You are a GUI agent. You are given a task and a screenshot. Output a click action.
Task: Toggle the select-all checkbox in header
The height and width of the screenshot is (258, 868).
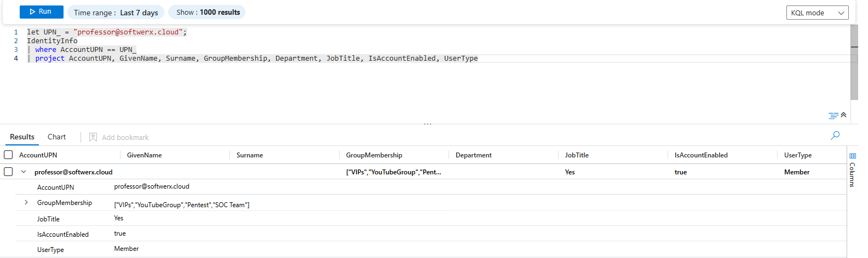[8, 155]
